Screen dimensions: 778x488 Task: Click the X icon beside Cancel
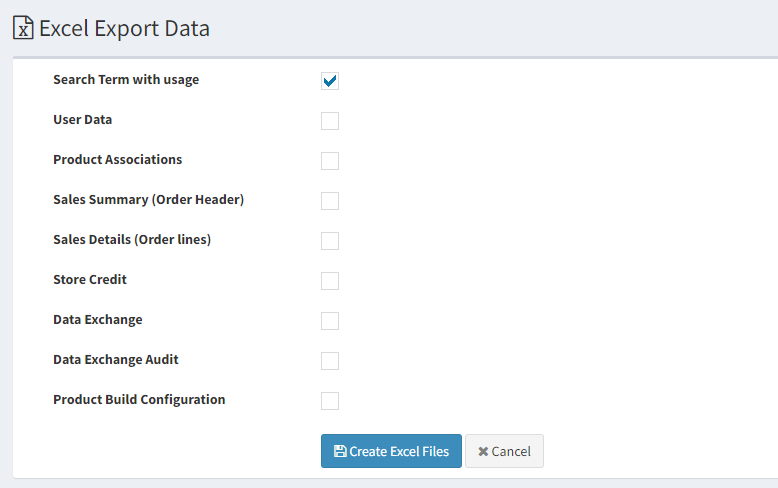[483, 451]
